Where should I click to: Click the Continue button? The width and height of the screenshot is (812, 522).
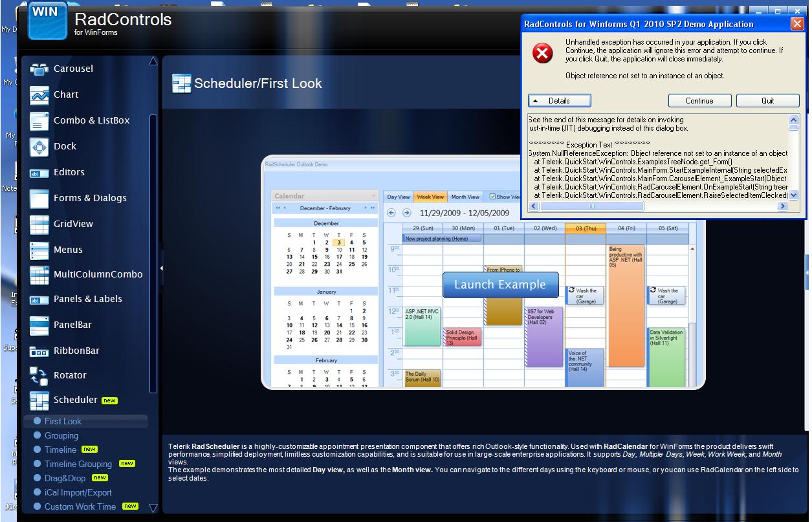(x=699, y=101)
